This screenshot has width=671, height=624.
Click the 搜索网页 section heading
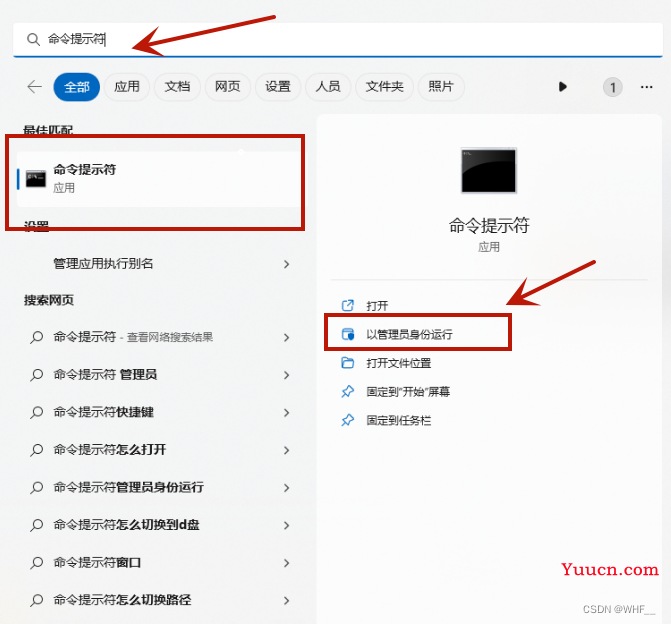[49, 300]
